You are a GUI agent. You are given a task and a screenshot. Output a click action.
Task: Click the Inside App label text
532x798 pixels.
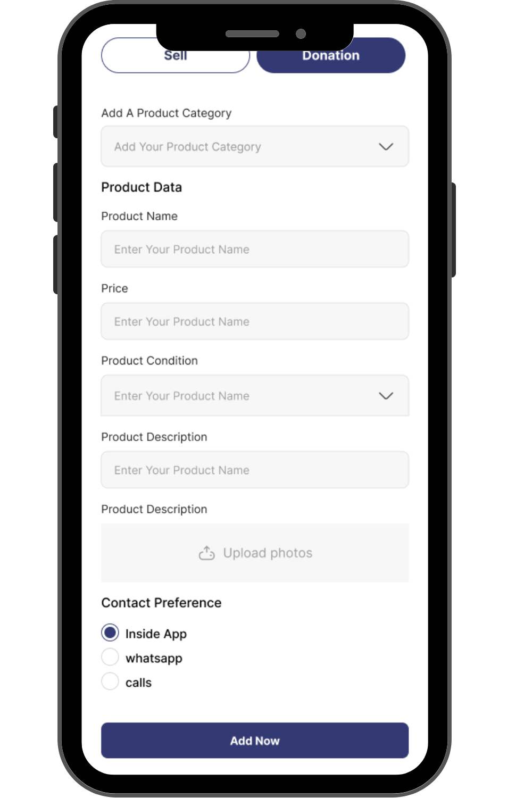tap(156, 634)
